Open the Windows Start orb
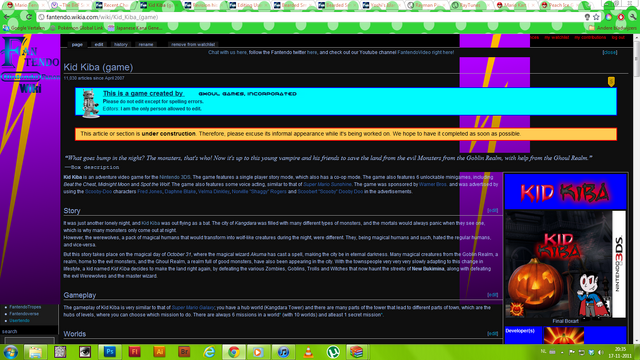The image size is (640, 360). point(11,352)
